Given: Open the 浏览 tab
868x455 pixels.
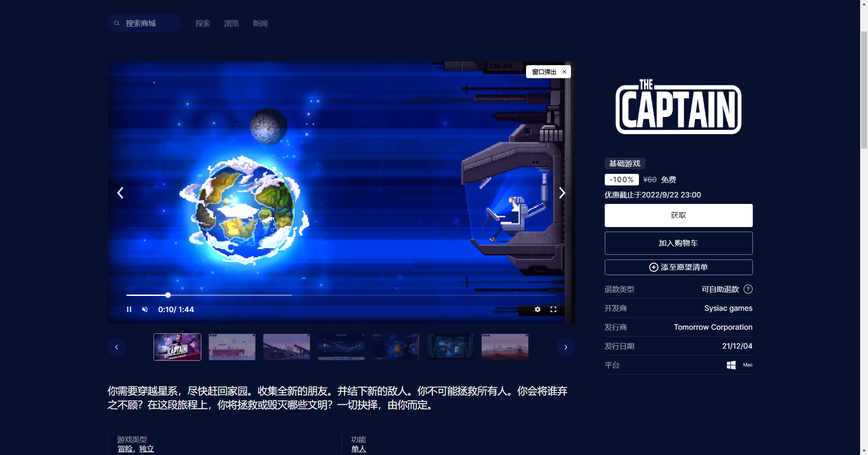Looking at the screenshot, I should [x=231, y=23].
